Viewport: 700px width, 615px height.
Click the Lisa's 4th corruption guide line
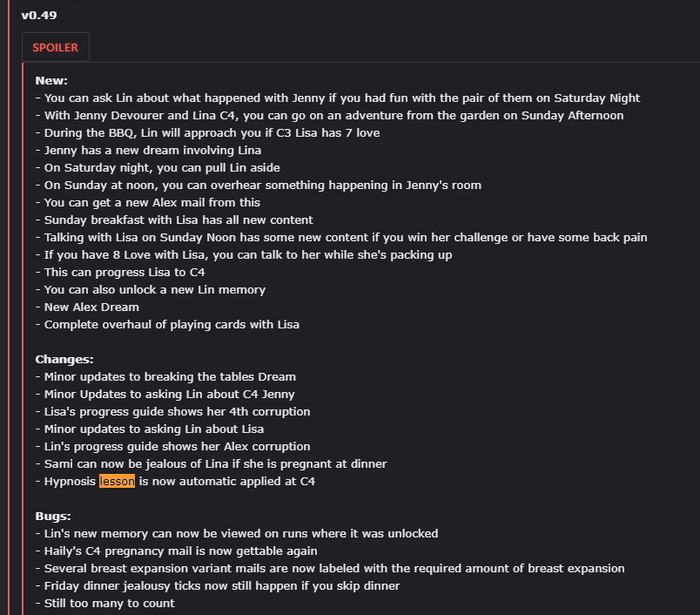177,411
